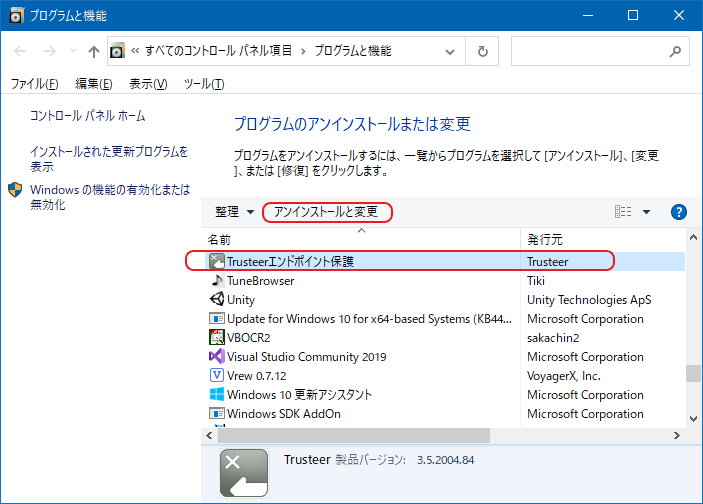The width and height of the screenshot is (703, 504).
Task: Open the ツール(T) menu
Action: coord(204,84)
